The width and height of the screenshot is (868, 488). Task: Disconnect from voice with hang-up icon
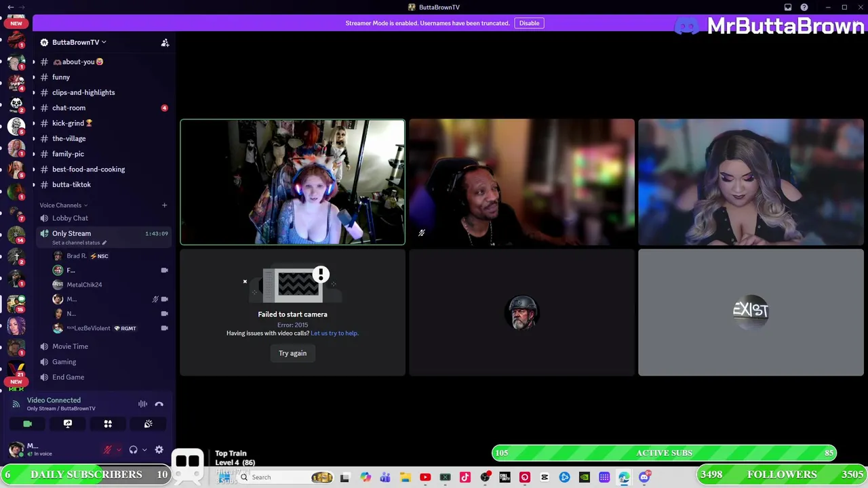click(x=159, y=404)
